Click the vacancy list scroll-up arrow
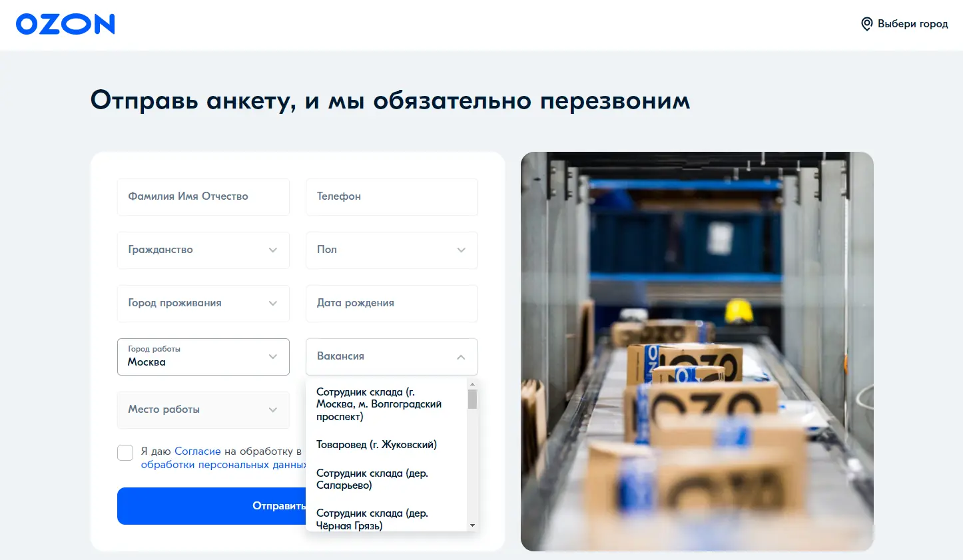The image size is (963, 560). tap(472, 384)
